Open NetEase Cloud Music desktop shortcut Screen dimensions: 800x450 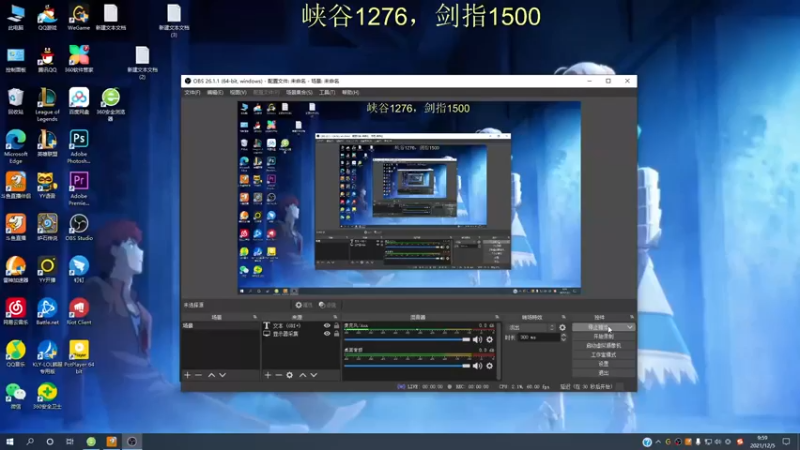point(16,312)
